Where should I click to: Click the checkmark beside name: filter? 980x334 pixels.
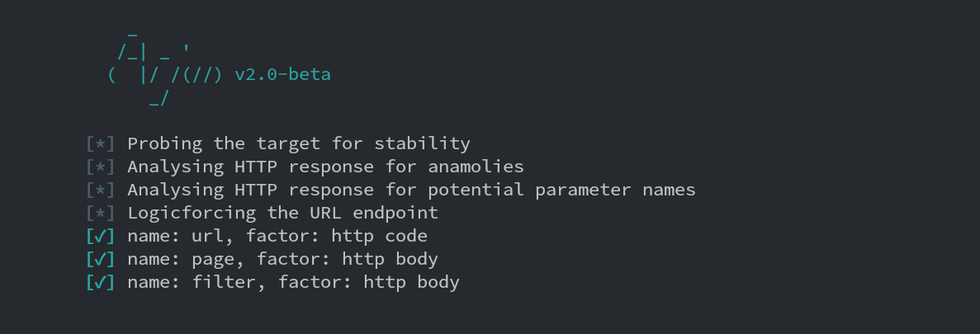[100, 282]
